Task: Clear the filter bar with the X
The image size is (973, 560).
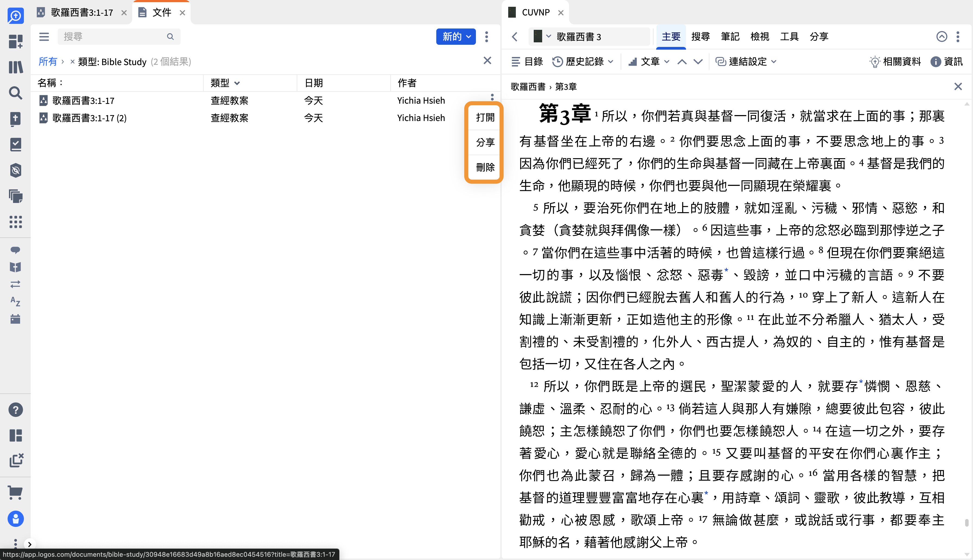Action: click(x=488, y=61)
